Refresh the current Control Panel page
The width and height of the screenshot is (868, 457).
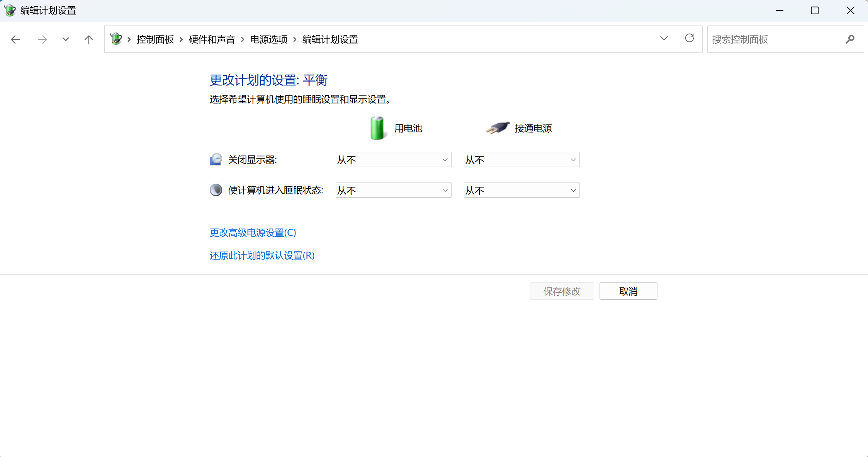690,38
